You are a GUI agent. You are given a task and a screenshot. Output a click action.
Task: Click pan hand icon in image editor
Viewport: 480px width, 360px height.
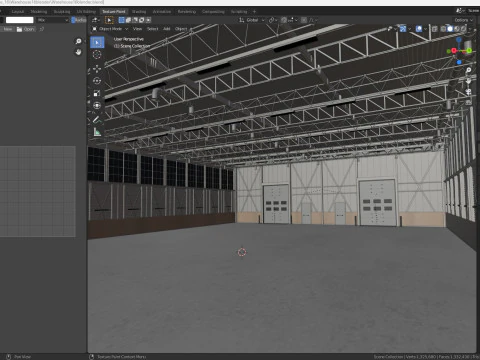pyautogui.click(x=78, y=52)
